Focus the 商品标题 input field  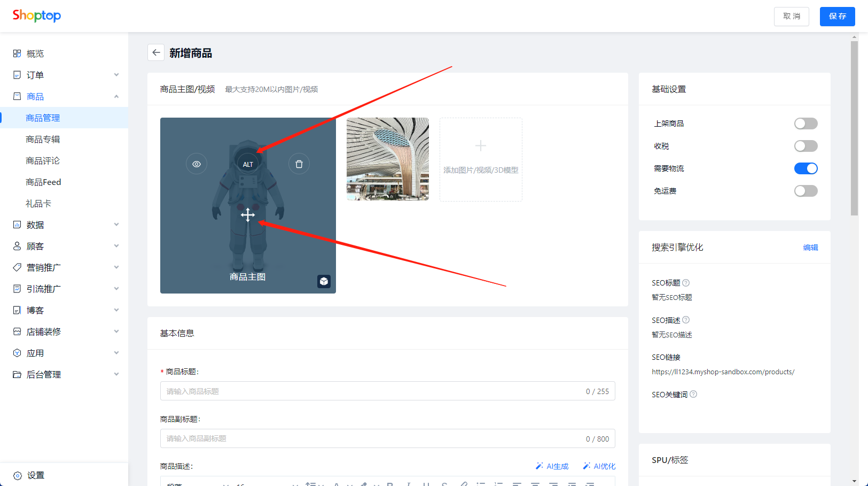(388, 391)
